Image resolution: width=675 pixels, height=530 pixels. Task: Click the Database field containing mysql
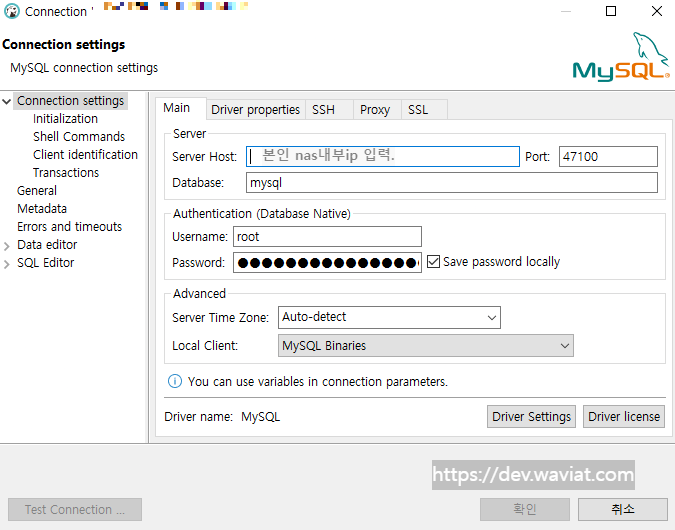pyautogui.click(x=452, y=183)
